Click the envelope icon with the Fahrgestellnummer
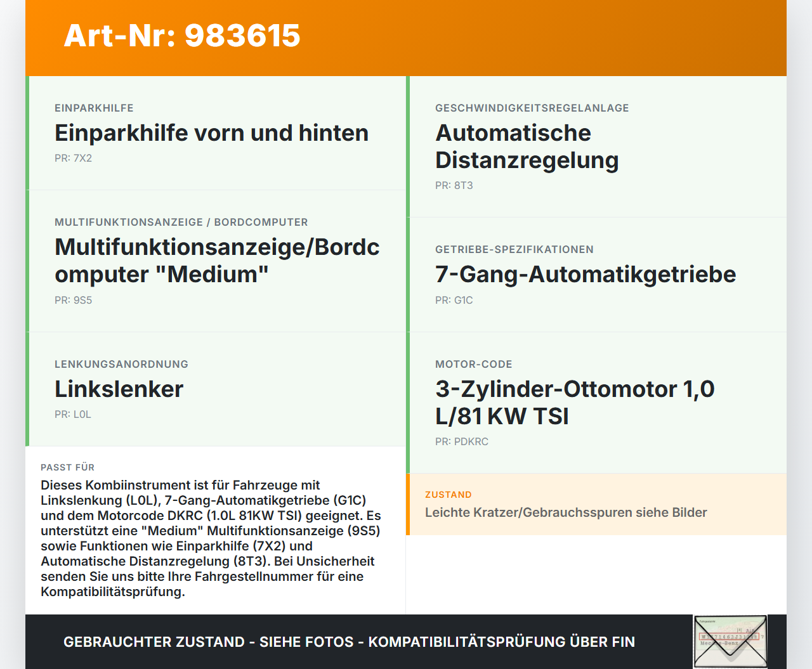The height and width of the screenshot is (669, 812). point(730,641)
